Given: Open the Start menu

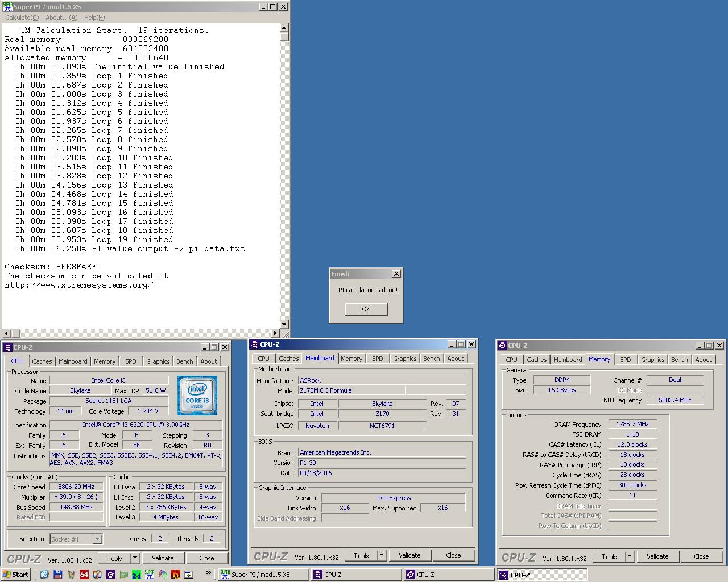Looking at the screenshot, I should point(16,575).
